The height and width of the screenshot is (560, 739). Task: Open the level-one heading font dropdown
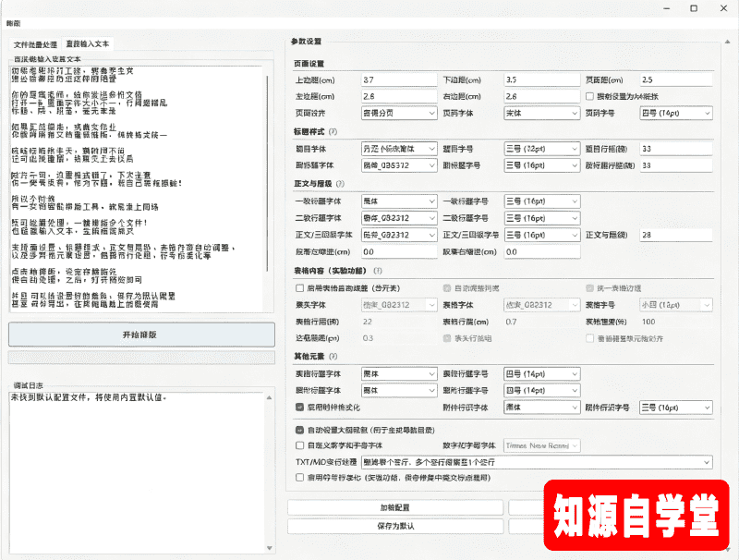(x=399, y=201)
